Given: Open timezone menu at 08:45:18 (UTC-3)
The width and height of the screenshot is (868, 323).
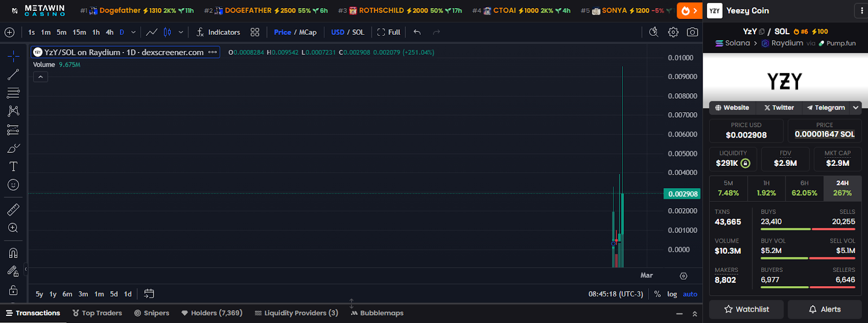Looking at the screenshot, I should pos(616,294).
